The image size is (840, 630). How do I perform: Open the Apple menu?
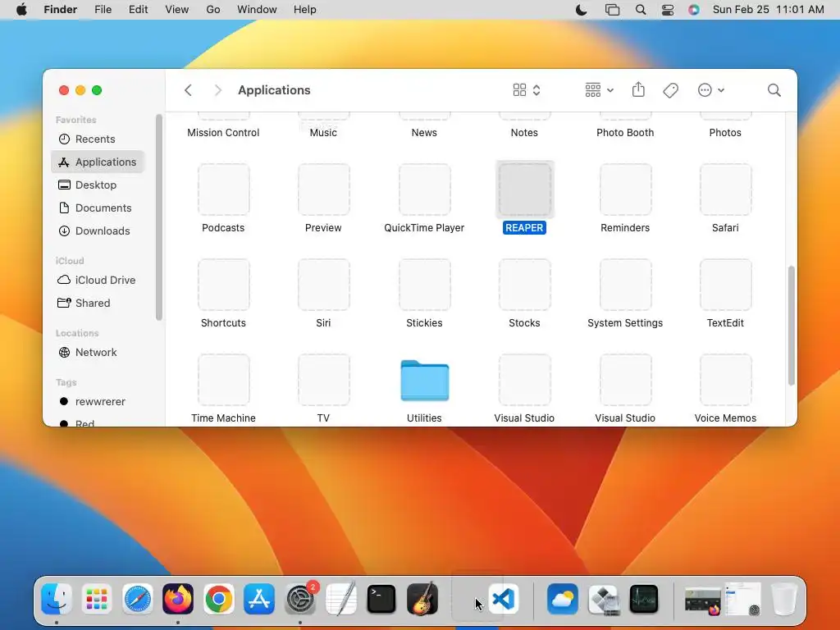tap(21, 10)
